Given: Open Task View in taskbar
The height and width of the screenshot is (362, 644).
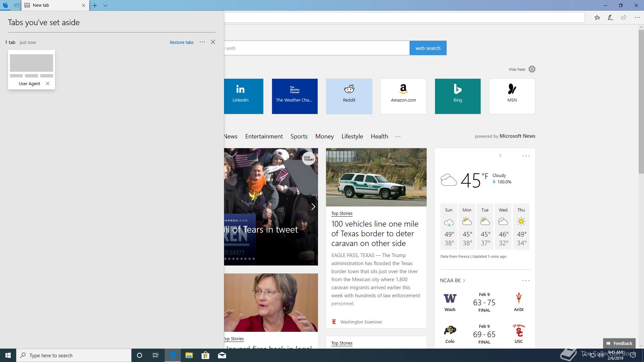Looking at the screenshot, I should click(x=156, y=355).
